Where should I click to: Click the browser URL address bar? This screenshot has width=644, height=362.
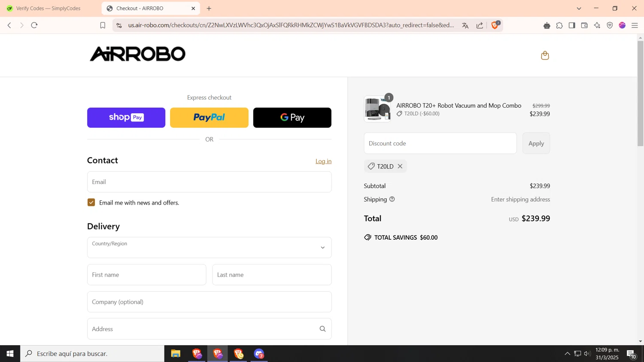pyautogui.click(x=291, y=25)
